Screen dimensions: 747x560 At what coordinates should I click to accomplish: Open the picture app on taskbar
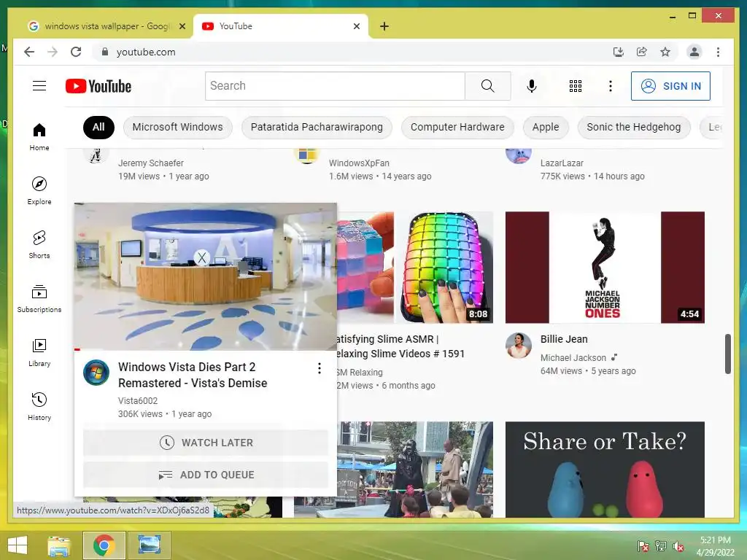(x=149, y=545)
